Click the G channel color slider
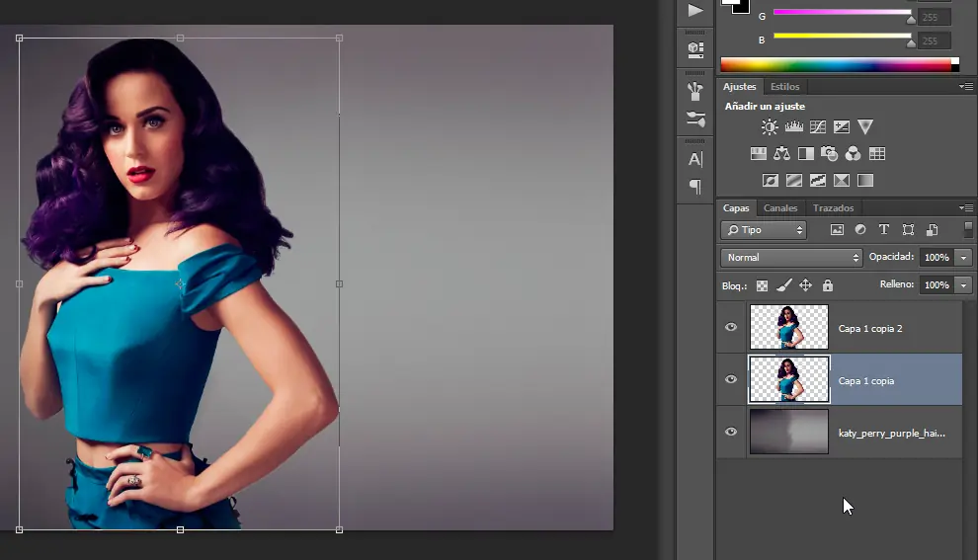Screen dimensions: 978x560 pos(842,12)
